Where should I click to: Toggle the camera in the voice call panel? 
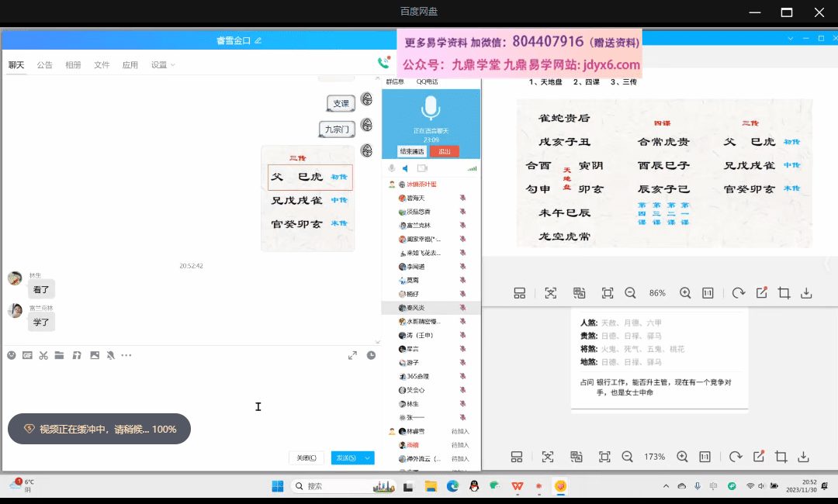click(422, 168)
